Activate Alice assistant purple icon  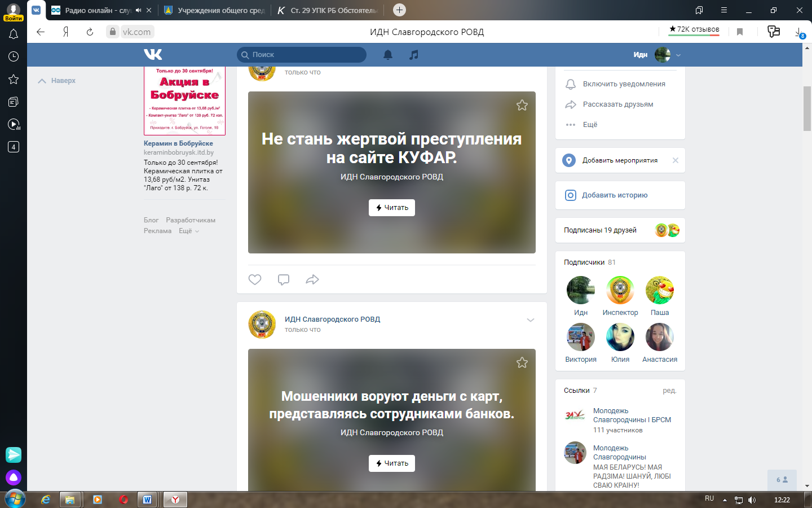pyautogui.click(x=14, y=478)
